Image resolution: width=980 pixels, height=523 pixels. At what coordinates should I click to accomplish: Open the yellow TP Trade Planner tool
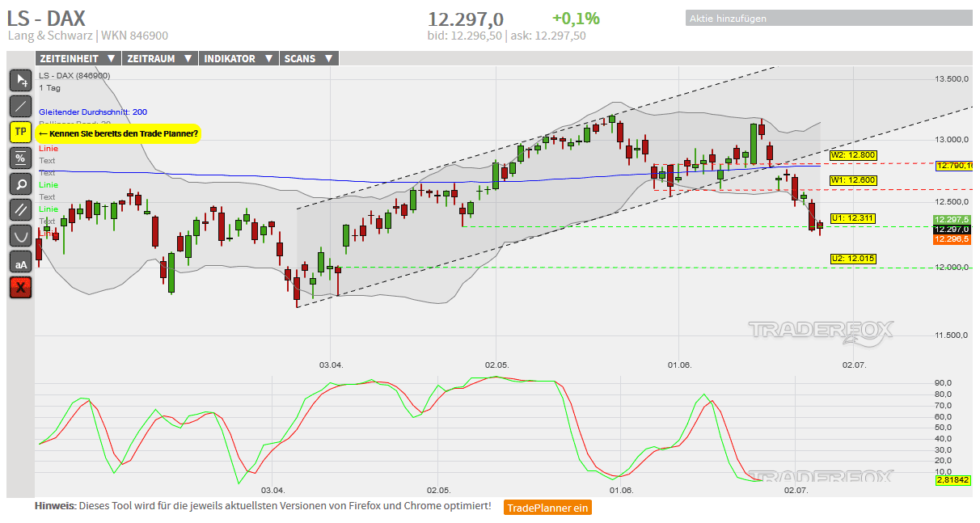(x=21, y=132)
